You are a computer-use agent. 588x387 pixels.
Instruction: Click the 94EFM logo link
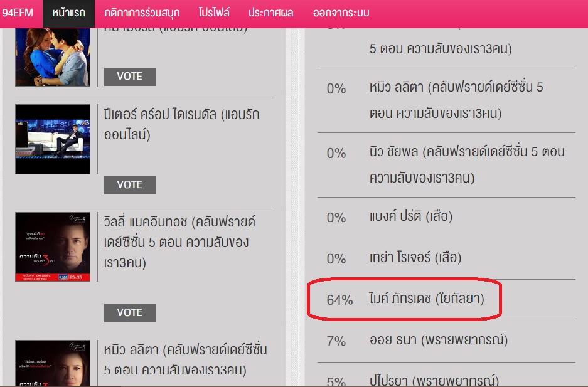[x=18, y=13]
